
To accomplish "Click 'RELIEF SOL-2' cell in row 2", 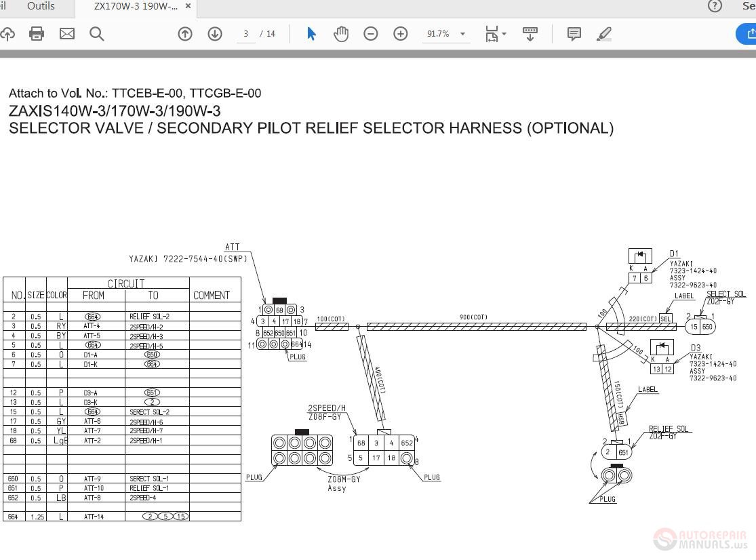I will (149, 317).
